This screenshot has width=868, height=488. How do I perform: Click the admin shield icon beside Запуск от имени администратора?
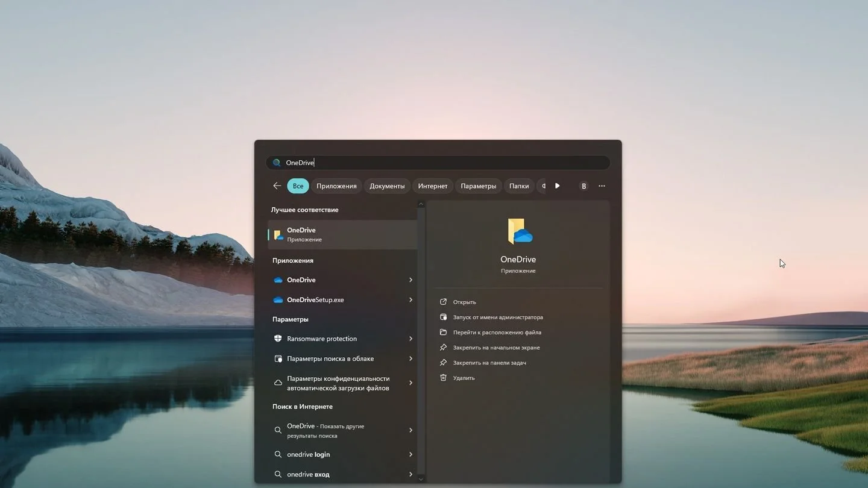coord(444,317)
